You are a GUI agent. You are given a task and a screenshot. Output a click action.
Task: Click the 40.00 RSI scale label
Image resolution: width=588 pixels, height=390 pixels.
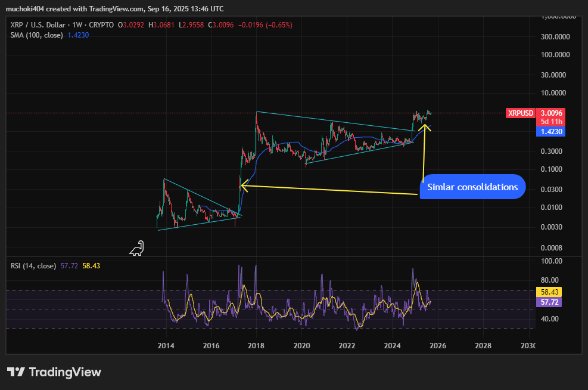pos(549,318)
